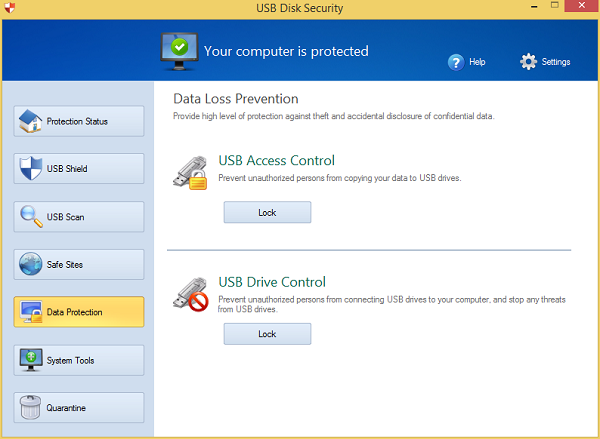Click the USB Access Control heading

pyautogui.click(x=276, y=160)
